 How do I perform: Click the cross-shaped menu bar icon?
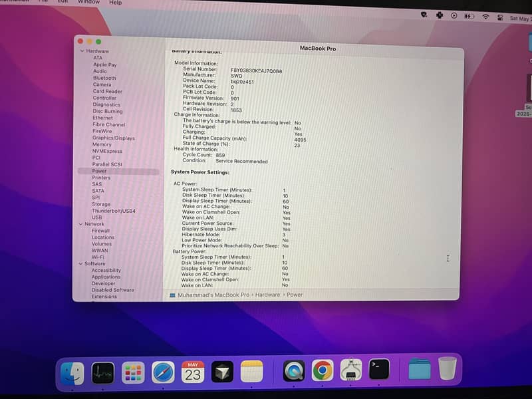440,15
